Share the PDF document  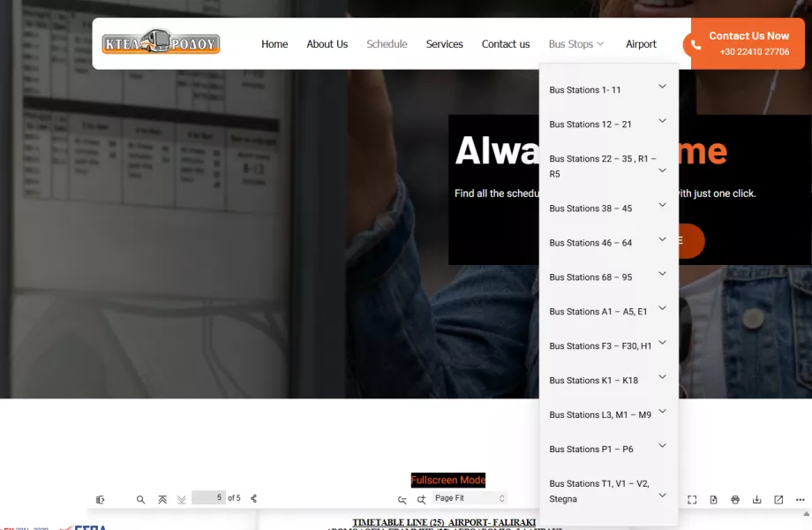(254, 499)
